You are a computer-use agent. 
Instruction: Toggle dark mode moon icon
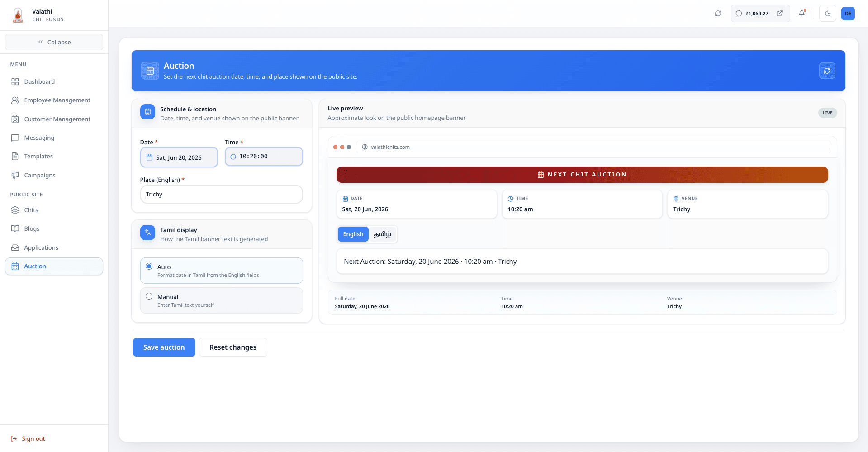pos(828,14)
